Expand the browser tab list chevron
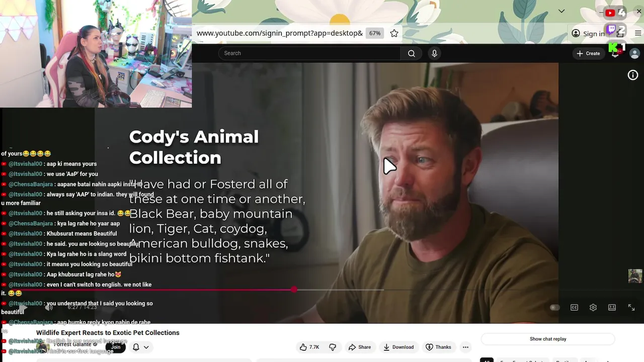This screenshot has height=362, width=644. pos(561,11)
